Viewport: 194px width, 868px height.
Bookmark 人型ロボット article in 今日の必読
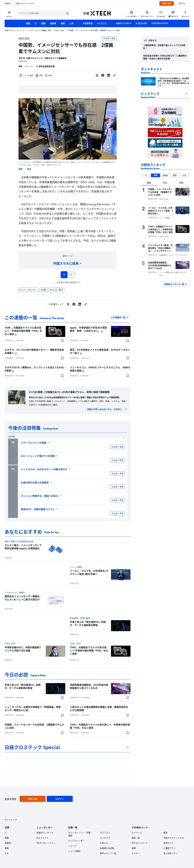pos(127,715)
